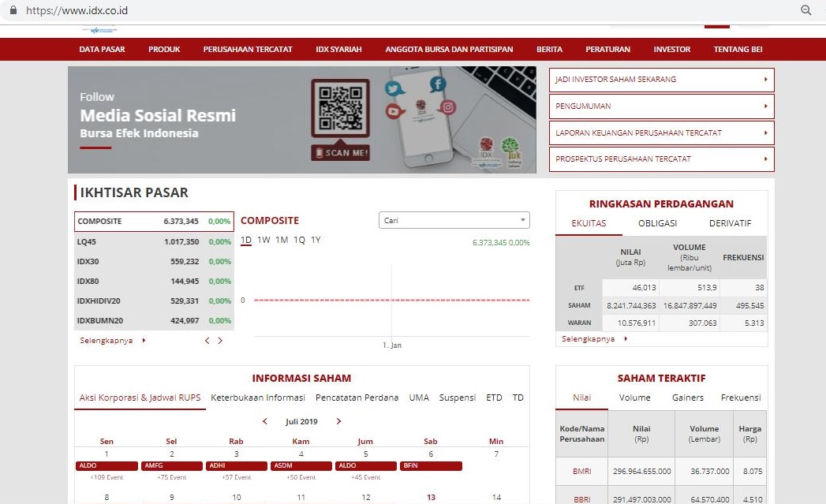Viewport: 826px width, 504px height.
Task: Open the Produk menu
Action: click(x=164, y=50)
